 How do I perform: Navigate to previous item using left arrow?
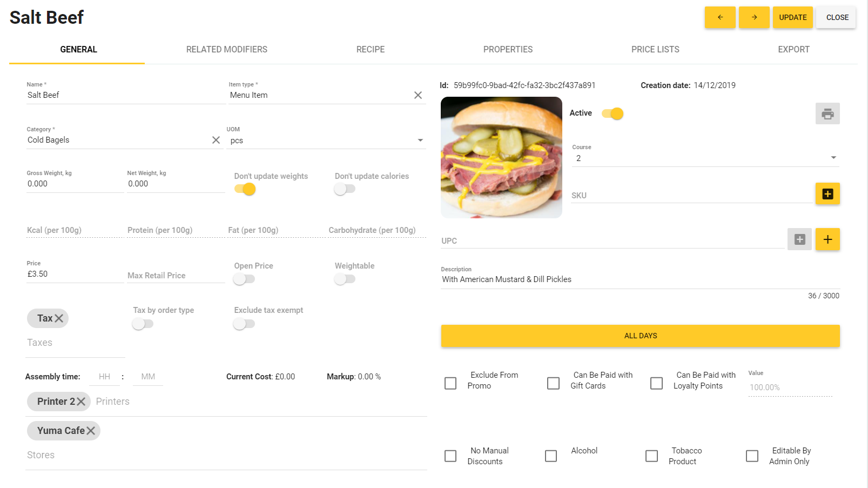point(720,17)
